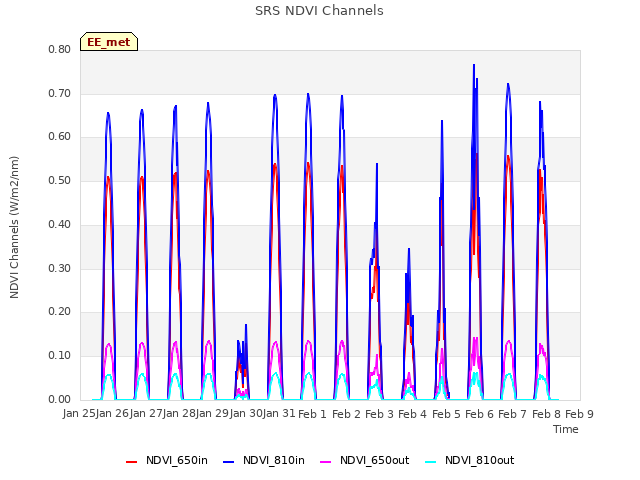Click the blue NDVI_810in legend swatch
The height and width of the screenshot is (480, 640).
(x=229, y=462)
